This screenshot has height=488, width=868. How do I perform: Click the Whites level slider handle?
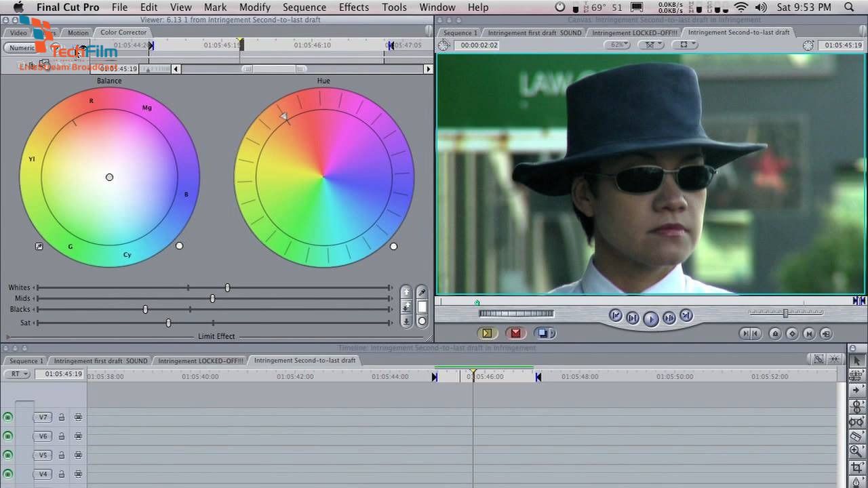click(x=228, y=288)
